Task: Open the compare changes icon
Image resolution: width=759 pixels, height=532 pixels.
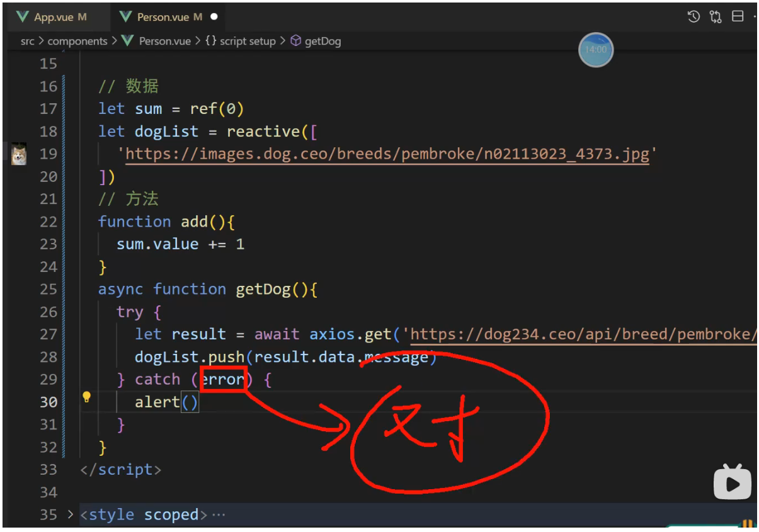Action: click(716, 17)
